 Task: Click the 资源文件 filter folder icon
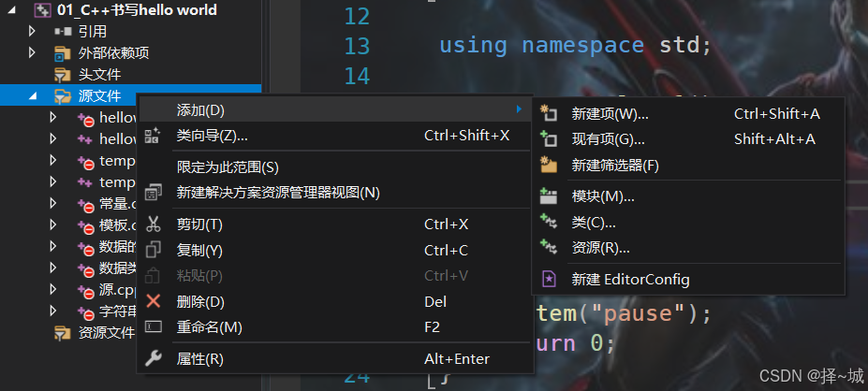[63, 333]
